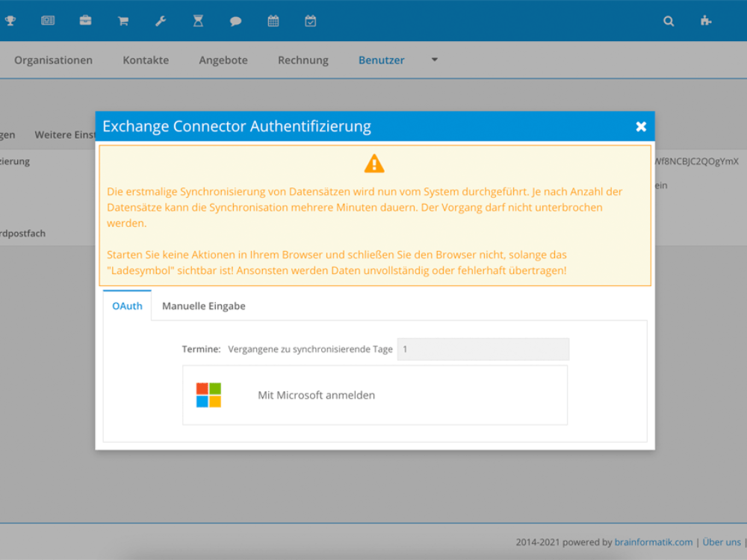Open the calendar grid icon
The image size is (747, 560).
[273, 21]
